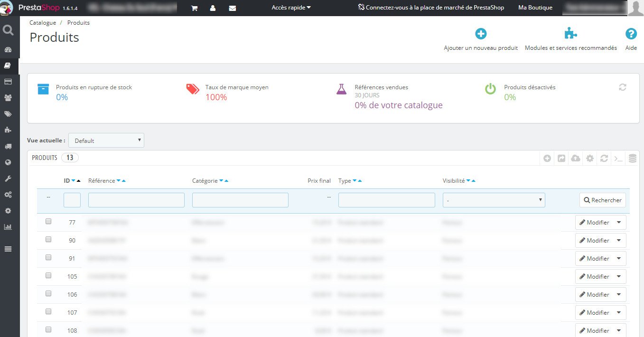
Task: Click the cloud upload import icon
Action: coord(576,159)
